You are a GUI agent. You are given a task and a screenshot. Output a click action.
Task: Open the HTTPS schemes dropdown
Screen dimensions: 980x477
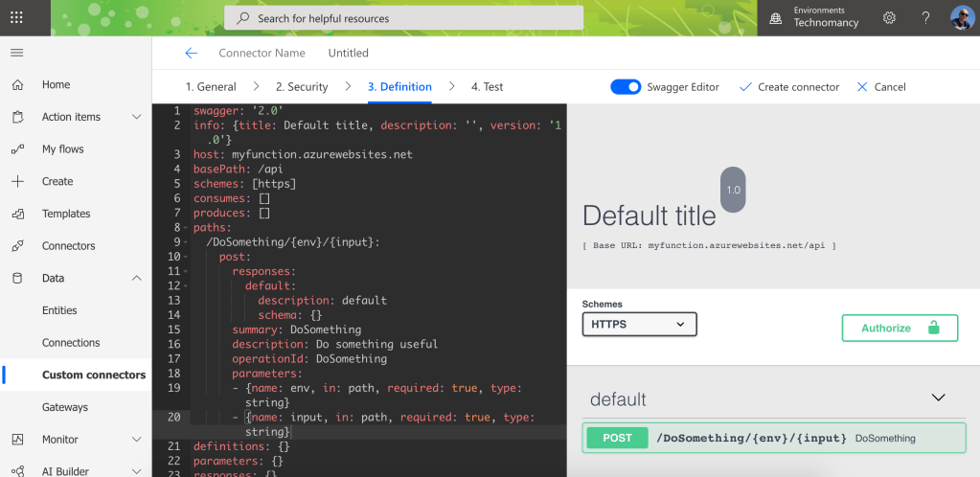639,325
